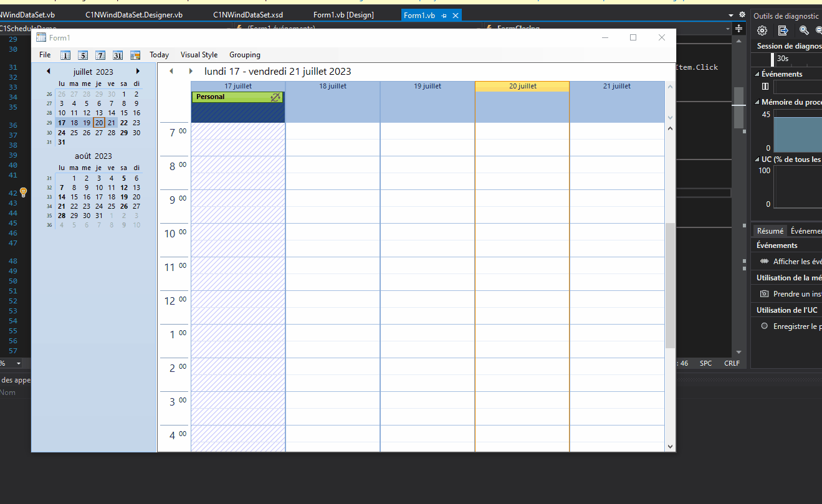The width and height of the screenshot is (822, 504).
Task: Select July 20 in mini calendar
Action: 99,123
